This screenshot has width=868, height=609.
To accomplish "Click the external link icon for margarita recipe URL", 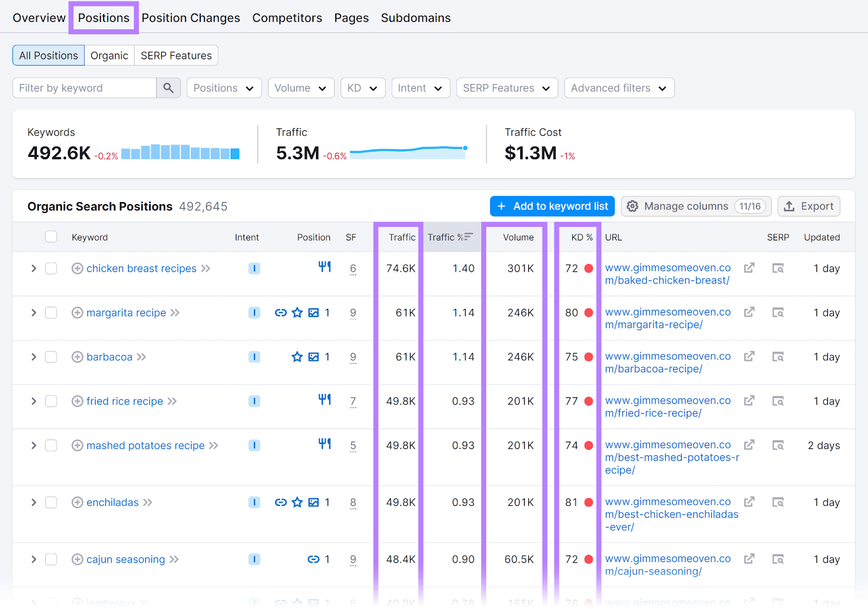I will (749, 312).
